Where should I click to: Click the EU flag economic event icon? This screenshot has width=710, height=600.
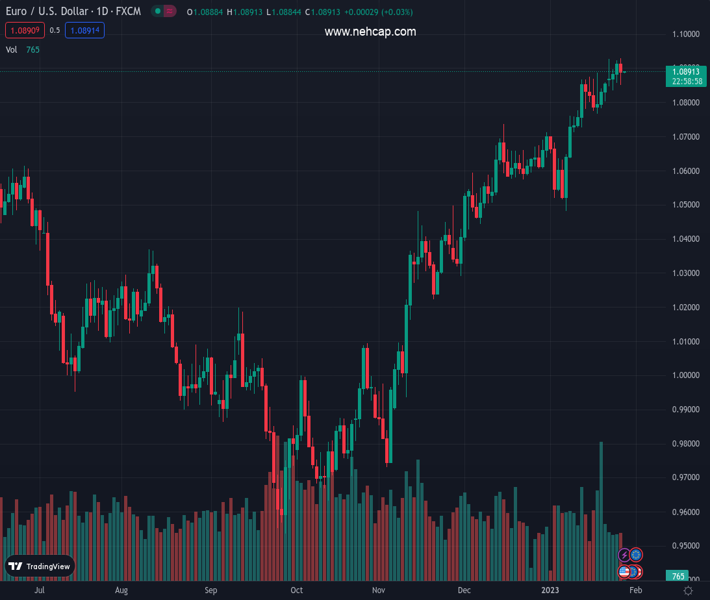(x=635, y=554)
